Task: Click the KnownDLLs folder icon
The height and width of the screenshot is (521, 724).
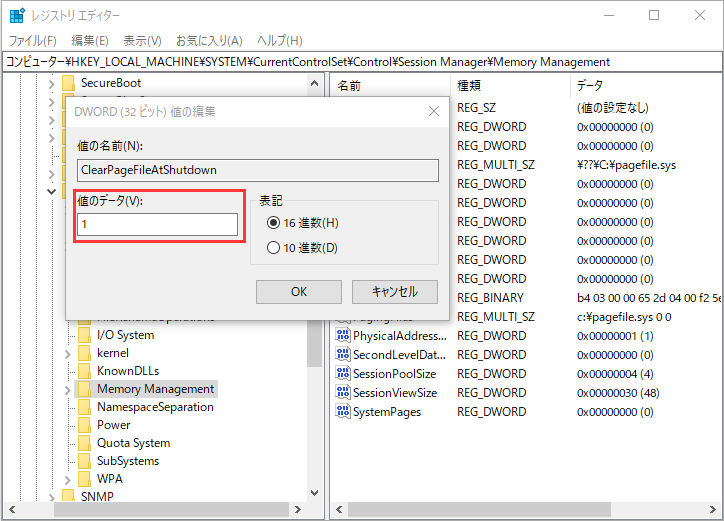Action: [x=85, y=371]
